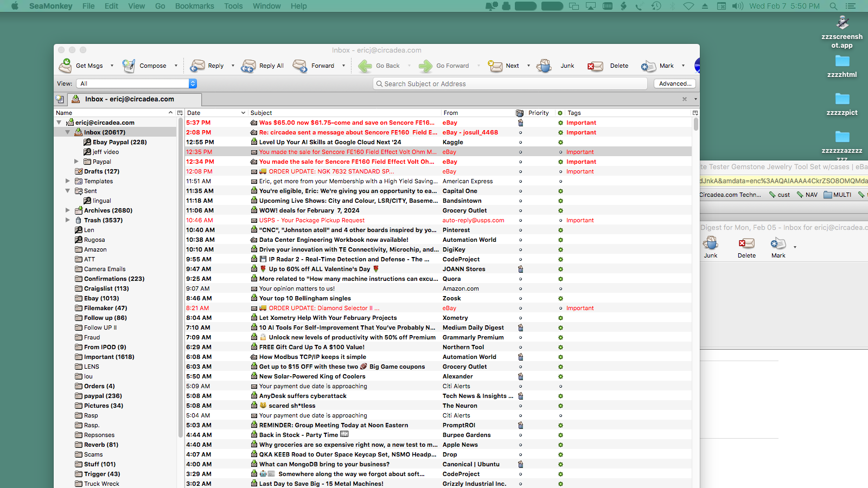Click the Forward message icon

coord(300,66)
